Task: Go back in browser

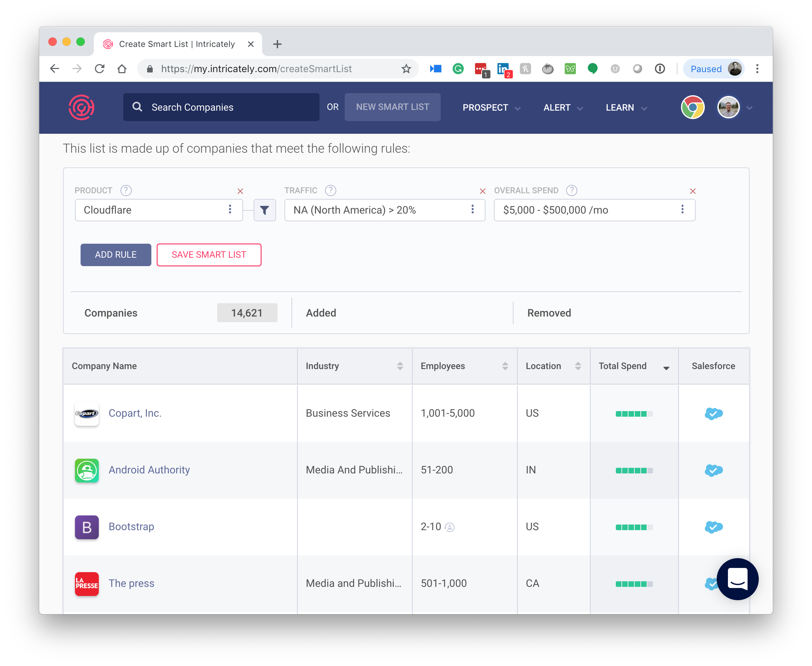Action: click(55, 69)
